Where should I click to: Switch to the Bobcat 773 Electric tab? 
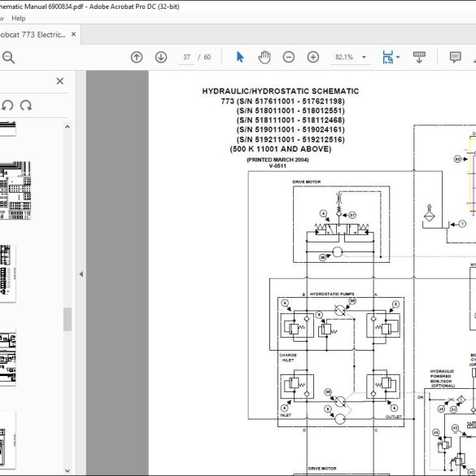[33, 35]
